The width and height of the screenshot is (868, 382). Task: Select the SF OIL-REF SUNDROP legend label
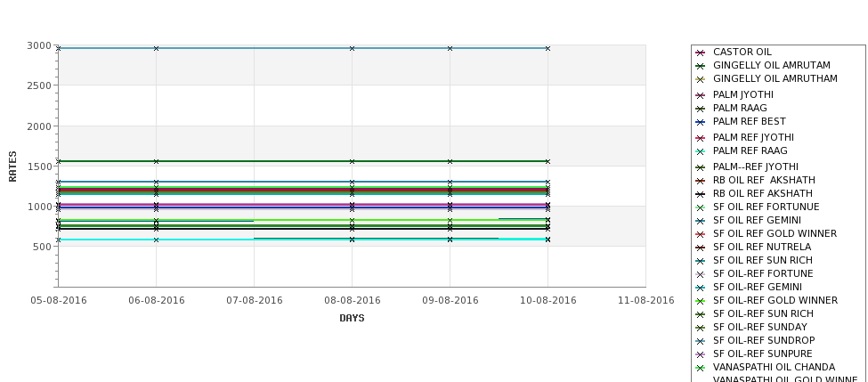764,340
